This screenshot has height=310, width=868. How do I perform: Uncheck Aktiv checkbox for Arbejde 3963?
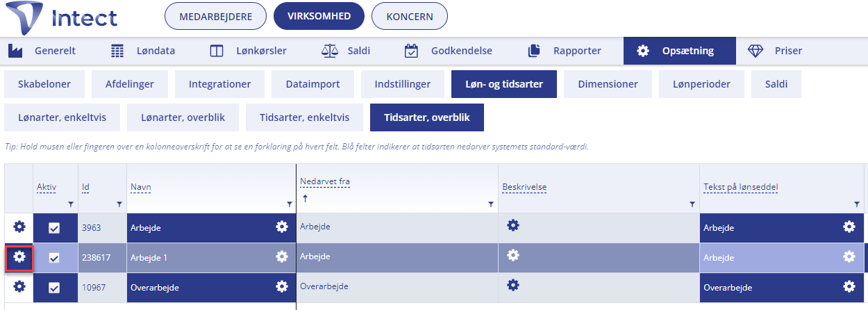point(54,228)
